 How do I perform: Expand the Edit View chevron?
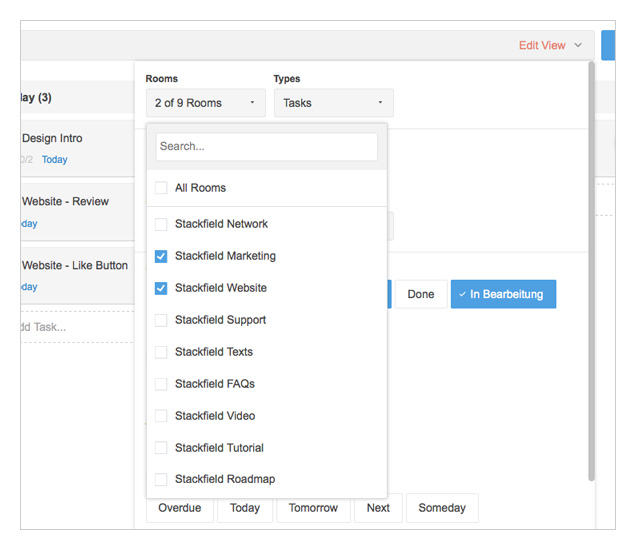click(x=578, y=45)
